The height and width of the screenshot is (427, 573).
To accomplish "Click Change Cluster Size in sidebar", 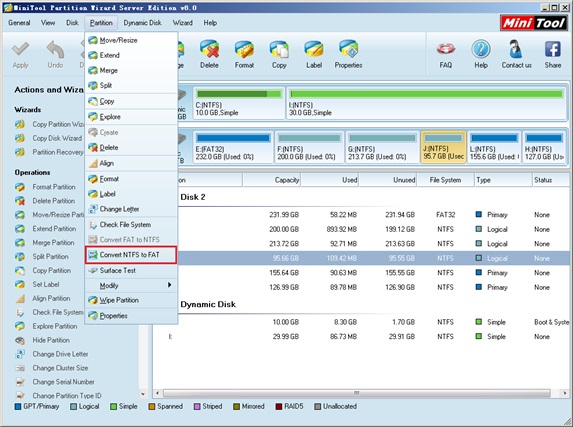I will coord(60,368).
